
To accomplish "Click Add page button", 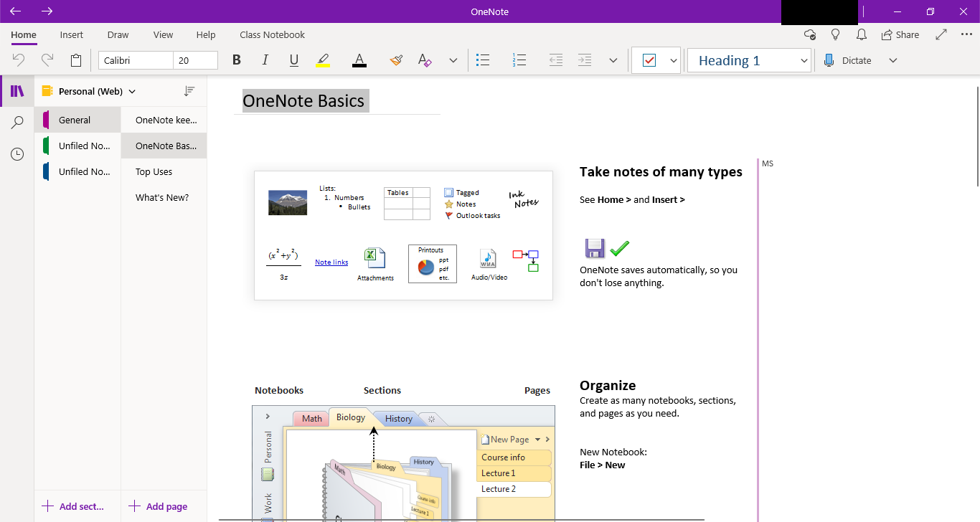I will tap(158, 506).
